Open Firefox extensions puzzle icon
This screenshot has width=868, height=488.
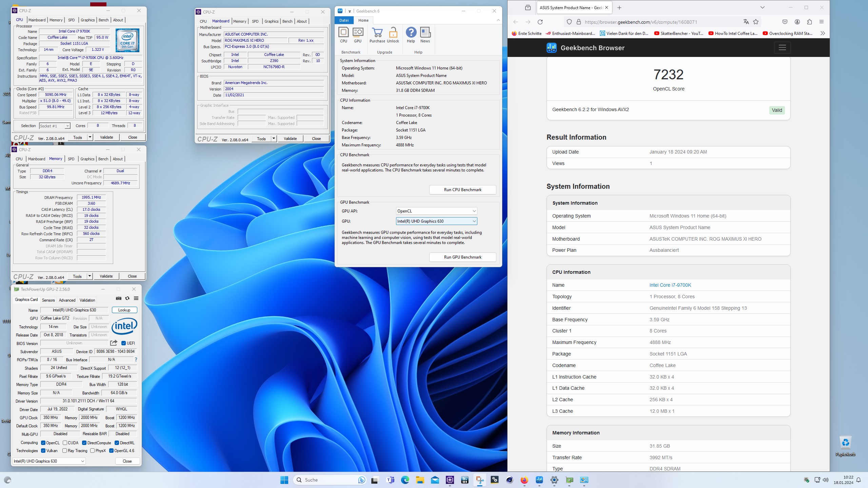[809, 22]
